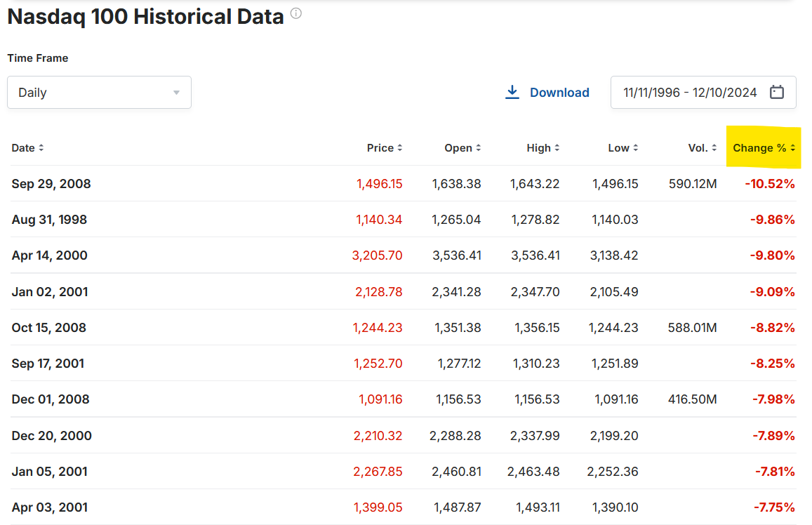Click the Time Frame label
The width and height of the screenshot is (812, 525).
point(38,58)
